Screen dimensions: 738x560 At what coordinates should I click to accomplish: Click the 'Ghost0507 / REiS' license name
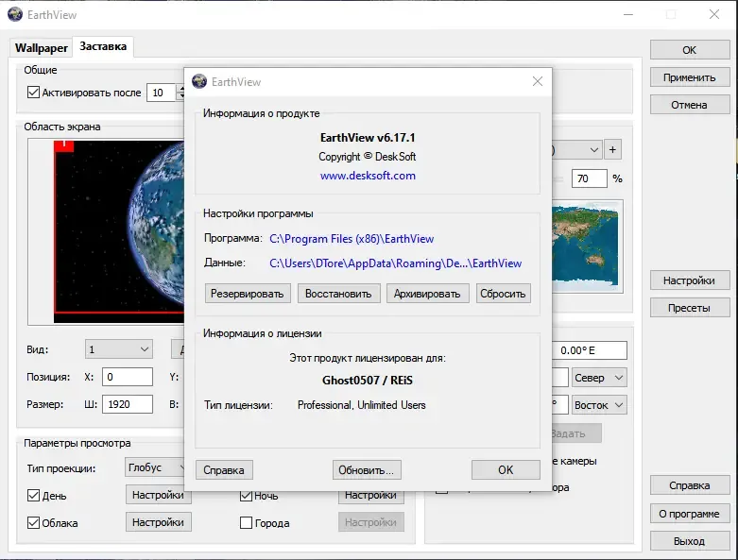point(368,380)
